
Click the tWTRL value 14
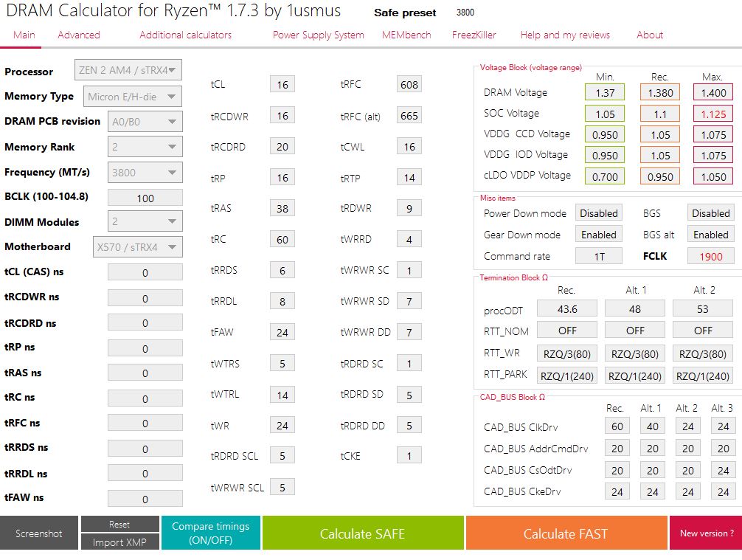(282, 395)
